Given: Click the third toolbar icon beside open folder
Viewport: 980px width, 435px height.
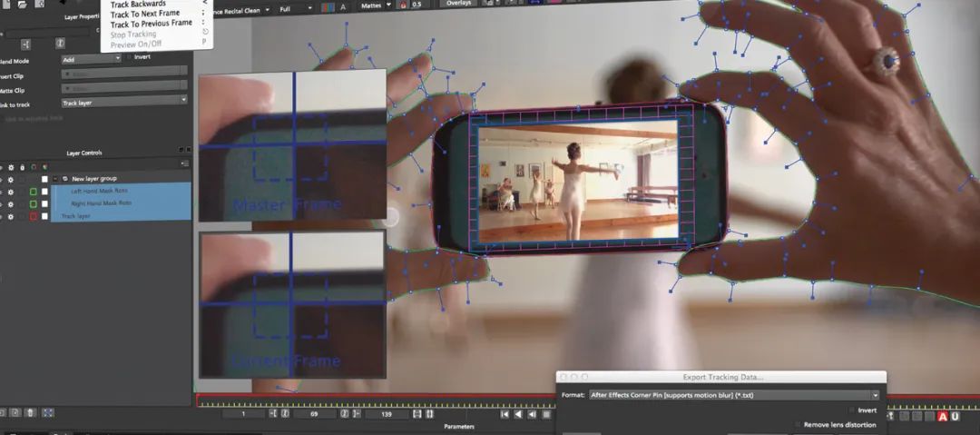Looking at the screenshot, I should 39,4.
